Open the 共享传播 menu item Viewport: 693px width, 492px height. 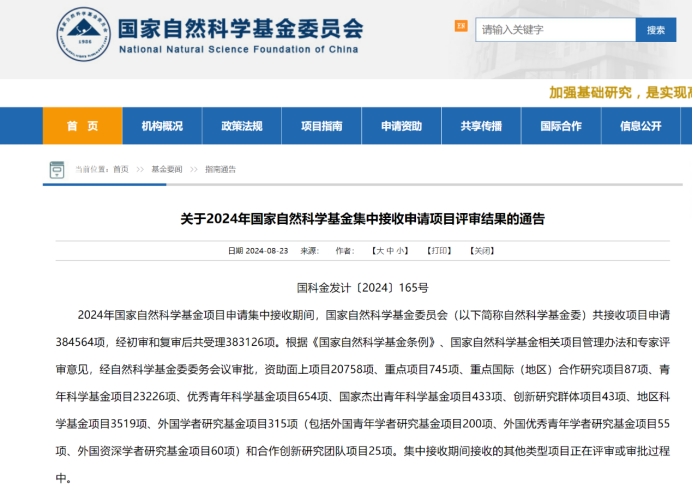[481, 126]
